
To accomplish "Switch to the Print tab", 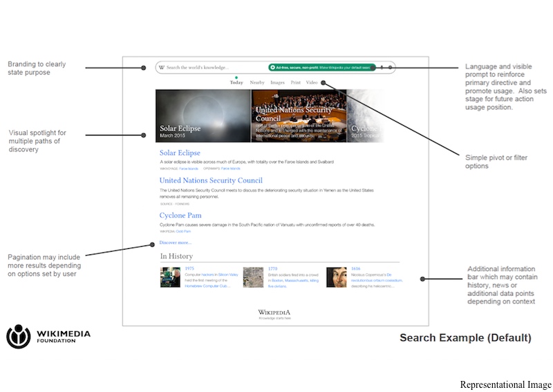I will pyautogui.click(x=296, y=82).
